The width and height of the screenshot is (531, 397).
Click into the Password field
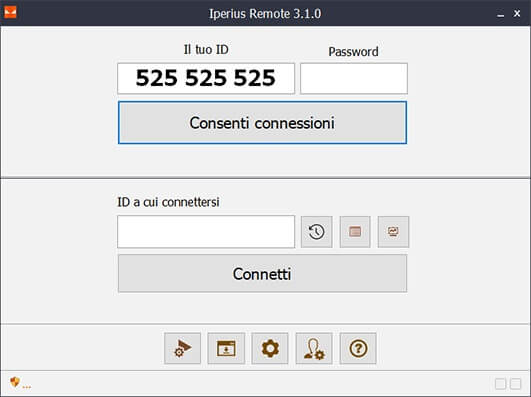click(354, 79)
